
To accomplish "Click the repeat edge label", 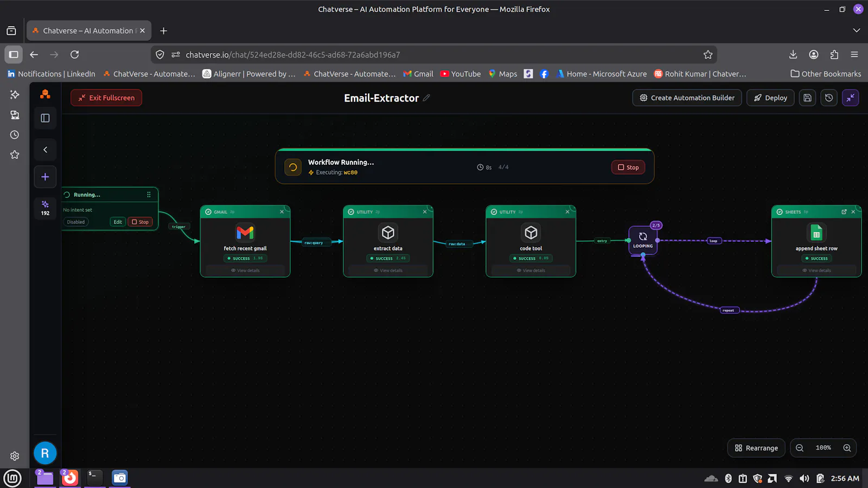I will (x=729, y=311).
